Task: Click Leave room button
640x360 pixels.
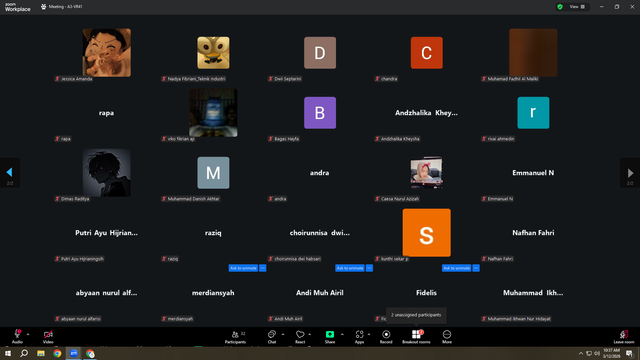Action: (x=624, y=337)
